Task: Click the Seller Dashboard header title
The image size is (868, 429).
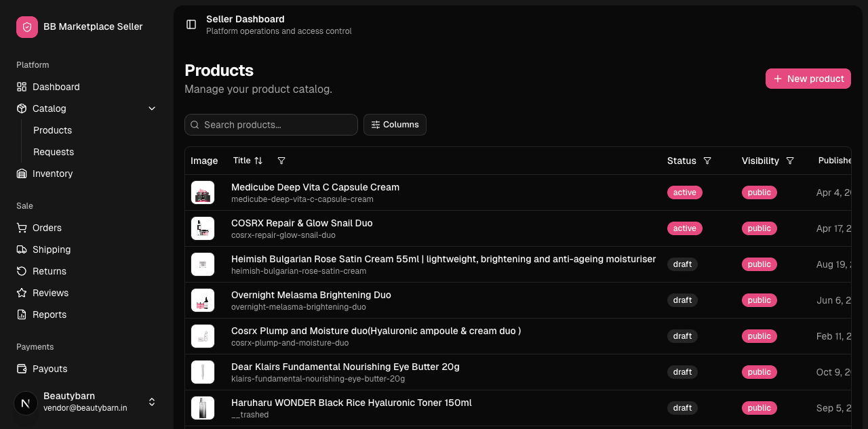Action: 245,19
